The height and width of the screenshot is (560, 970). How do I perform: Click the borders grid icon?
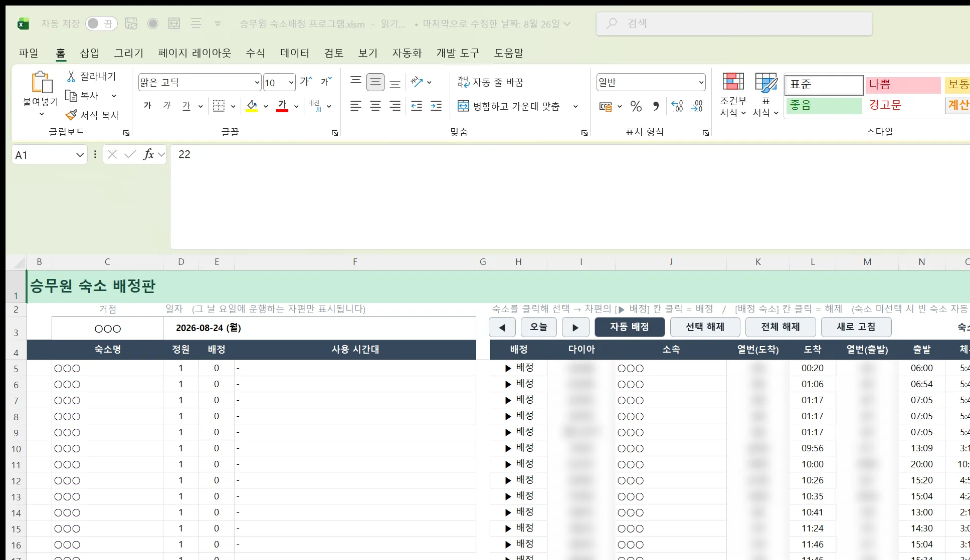(219, 106)
